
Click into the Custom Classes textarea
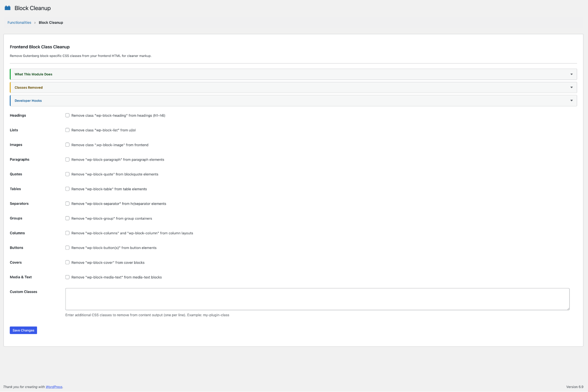(317, 299)
